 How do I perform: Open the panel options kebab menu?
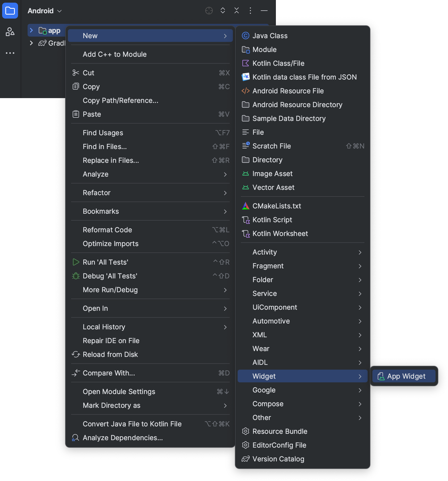click(x=250, y=11)
